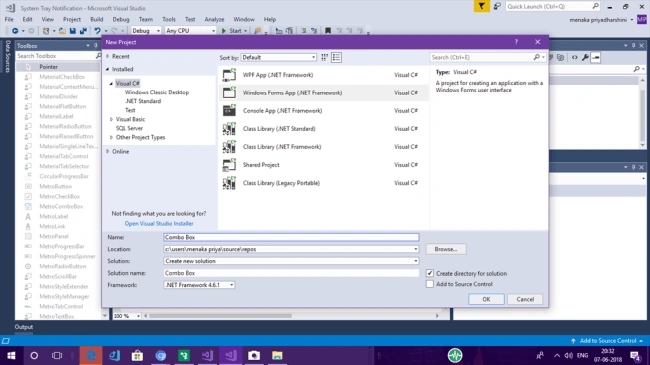Select .NET Standard tree item

pyautogui.click(x=143, y=101)
